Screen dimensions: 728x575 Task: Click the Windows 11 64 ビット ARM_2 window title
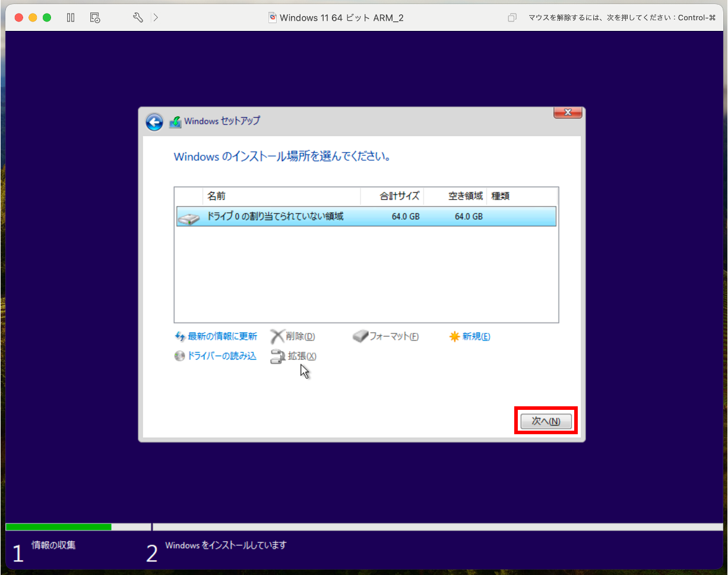[341, 18]
